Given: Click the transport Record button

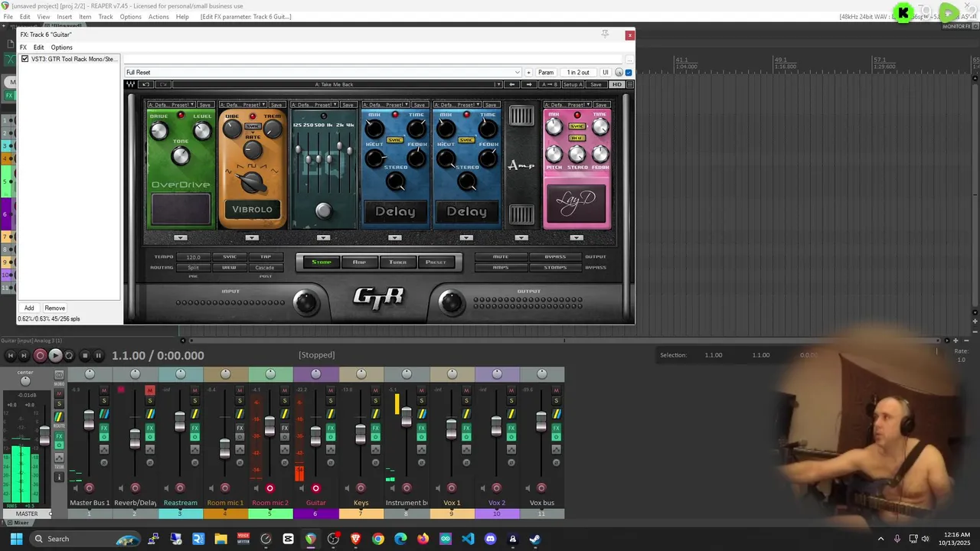Looking at the screenshot, I should tap(41, 355).
